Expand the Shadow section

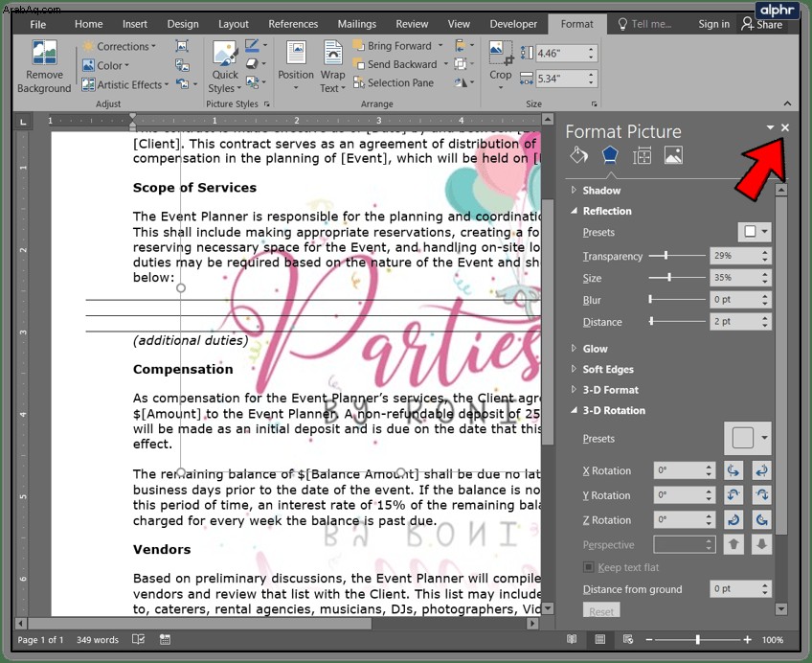click(601, 190)
